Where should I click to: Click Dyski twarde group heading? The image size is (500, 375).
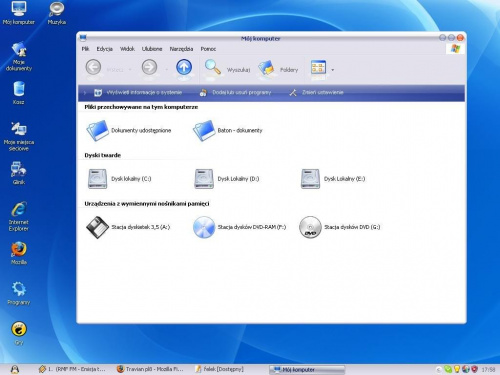[103, 155]
